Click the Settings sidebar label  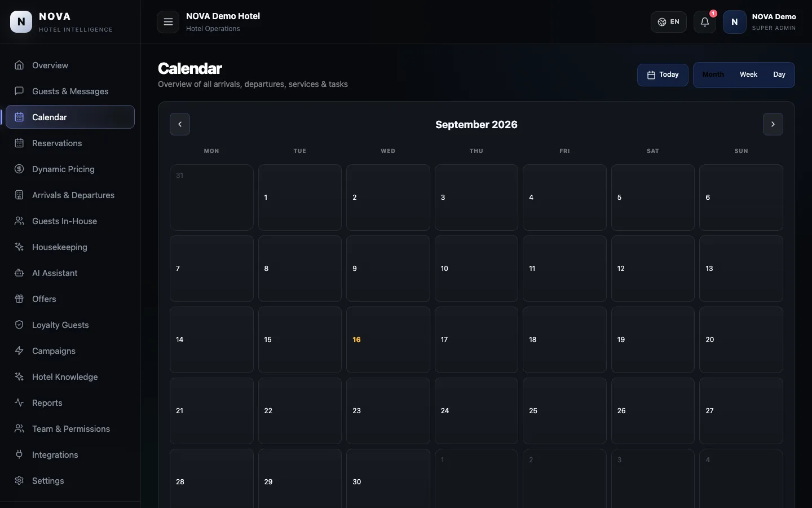(48, 480)
